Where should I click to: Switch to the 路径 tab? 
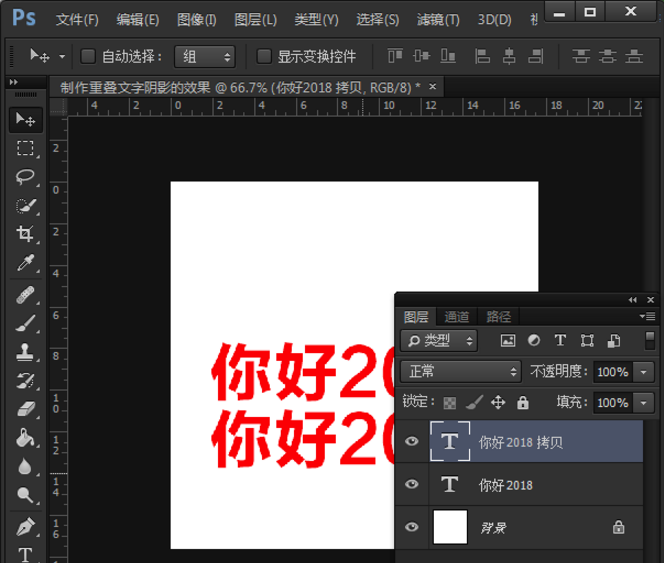point(498,317)
